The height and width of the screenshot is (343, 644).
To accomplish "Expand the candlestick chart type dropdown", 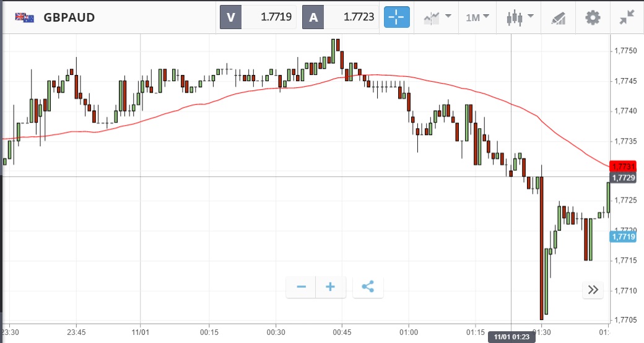I will tap(518, 17).
